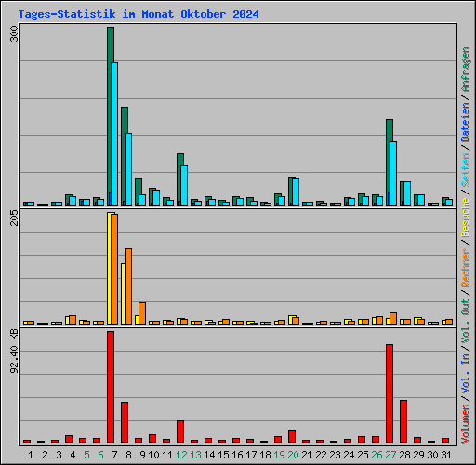The image size is (476, 465).
Task: Click day label '1' on the x-axis
Action: tap(31, 455)
